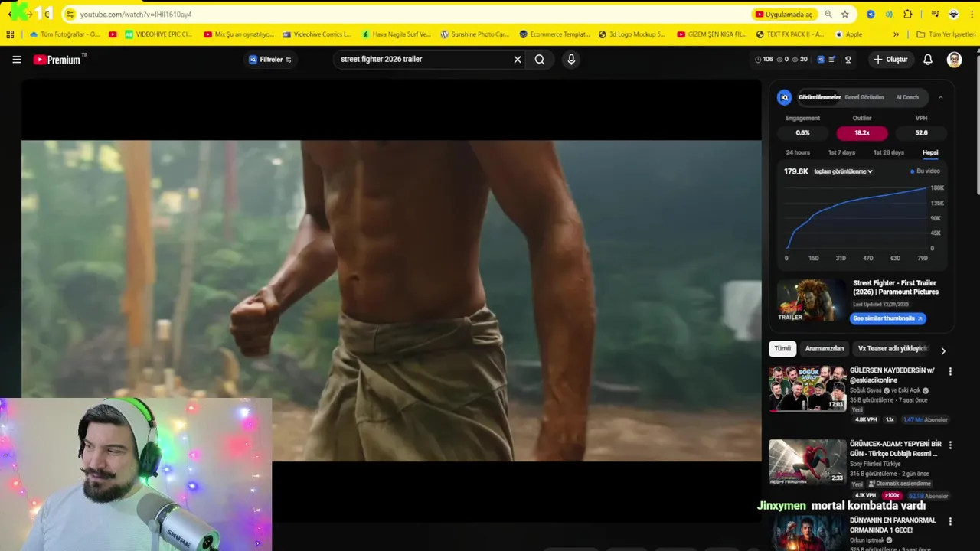980x551 pixels.
Task: Select the 1st 28 days range
Action: pos(888,152)
